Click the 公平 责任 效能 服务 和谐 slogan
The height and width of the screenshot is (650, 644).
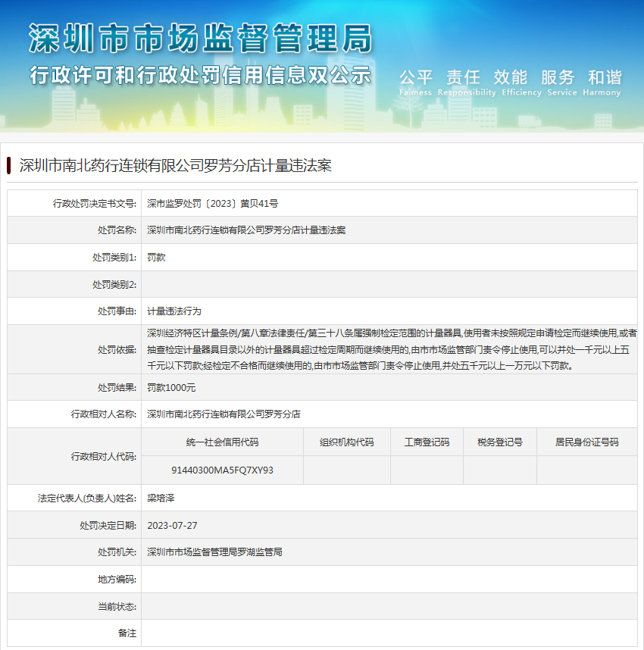click(x=510, y=77)
